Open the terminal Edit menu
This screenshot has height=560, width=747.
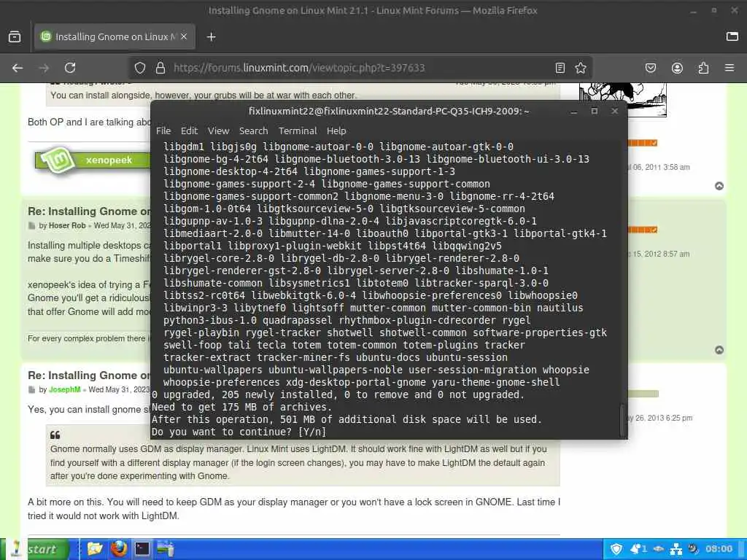coord(189,131)
